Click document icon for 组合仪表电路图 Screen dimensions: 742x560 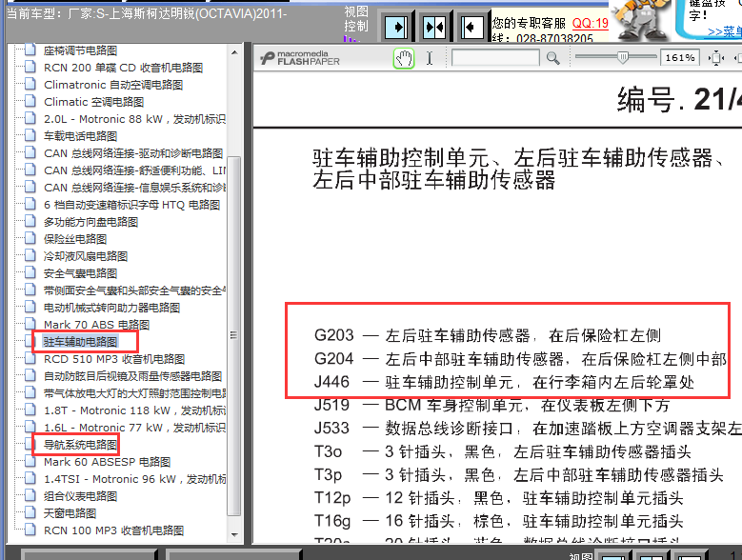pyautogui.click(x=30, y=495)
